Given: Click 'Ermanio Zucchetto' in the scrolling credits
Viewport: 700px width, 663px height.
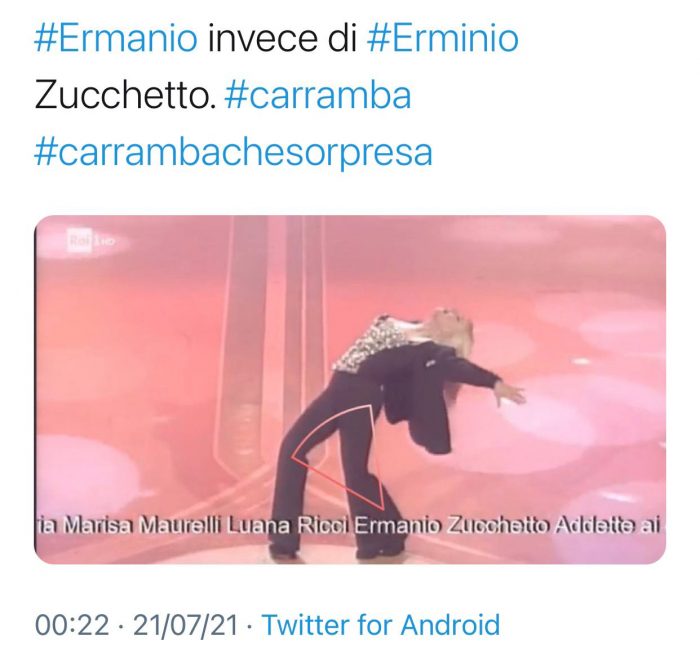Looking at the screenshot, I should 452,525.
